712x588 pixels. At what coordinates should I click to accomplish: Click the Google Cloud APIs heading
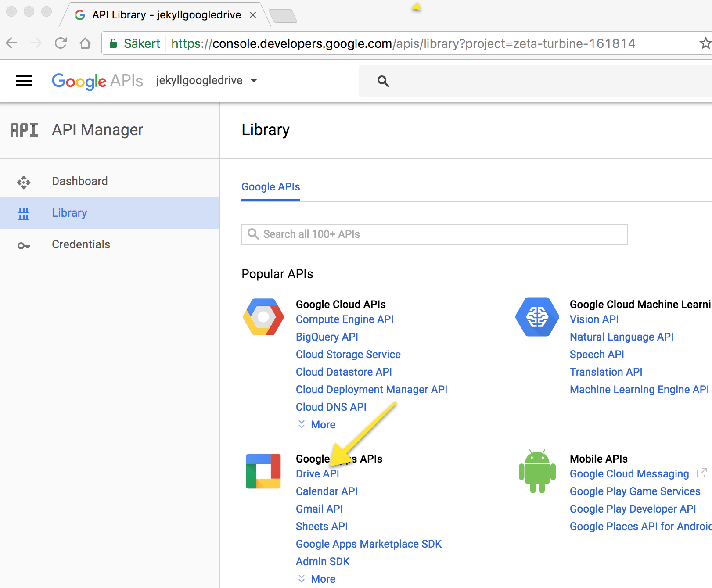tap(341, 305)
